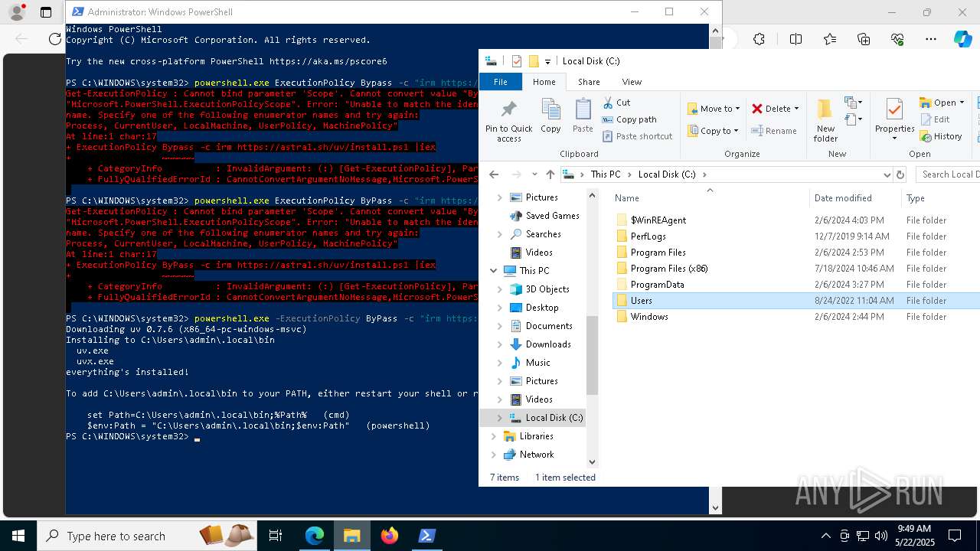
Task: Open Edge tab actions menu
Action: tap(46, 12)
